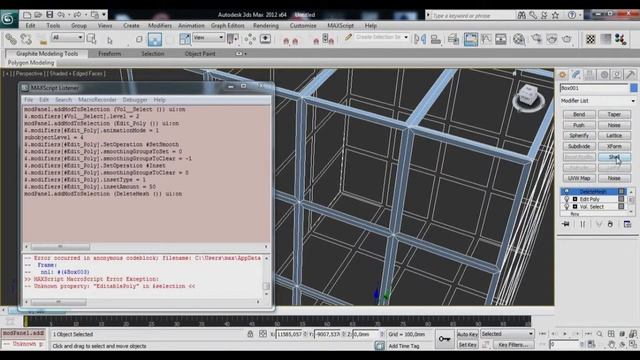Click the Pin Stack icon below modifier stack

(x=566, y=224)
